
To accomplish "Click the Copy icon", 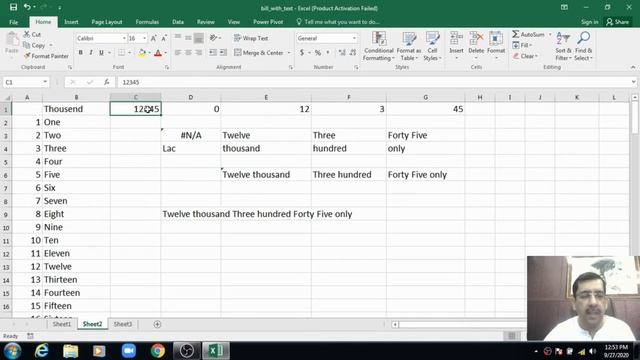I will point(27,45).
